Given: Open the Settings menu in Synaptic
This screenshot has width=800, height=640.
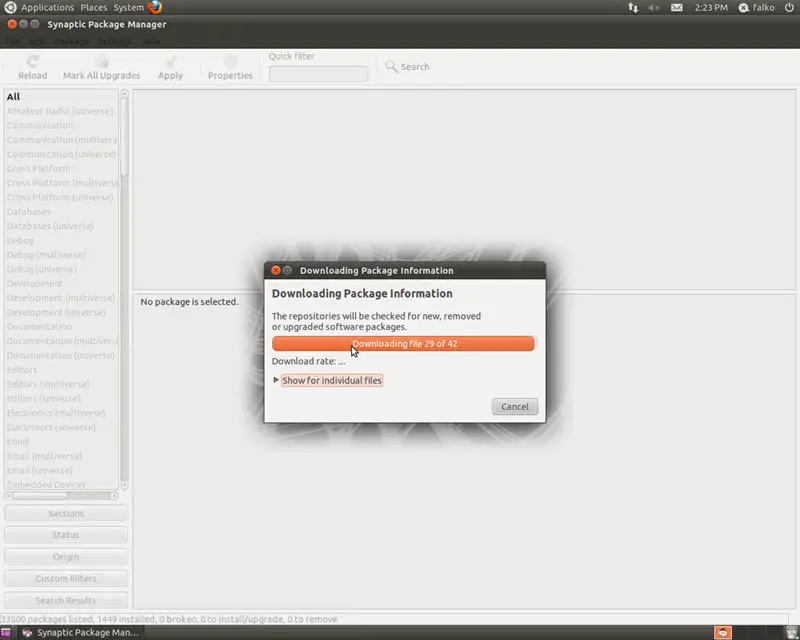Looking at the screenshot, I should pyautogui.click(x=115, y=41).
